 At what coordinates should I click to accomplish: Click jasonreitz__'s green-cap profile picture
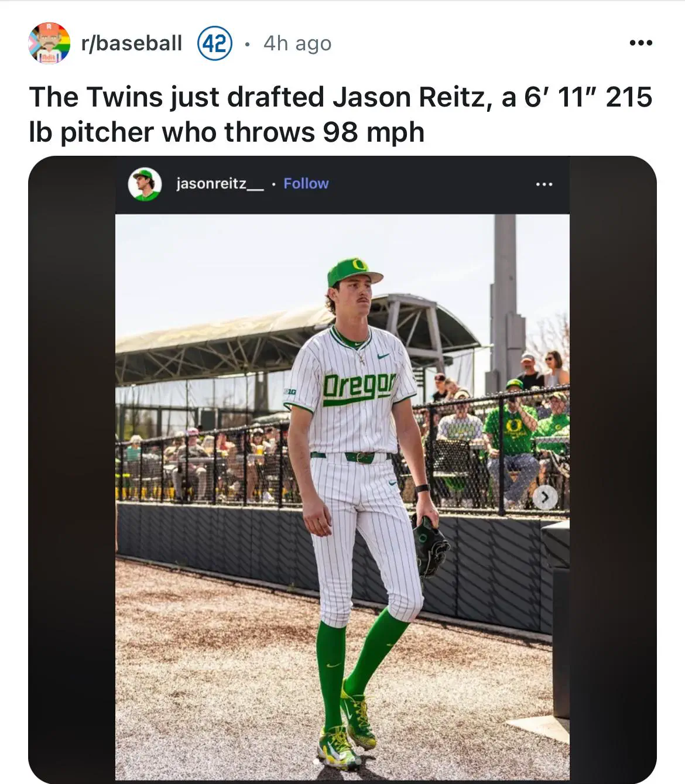click(143, 183)
